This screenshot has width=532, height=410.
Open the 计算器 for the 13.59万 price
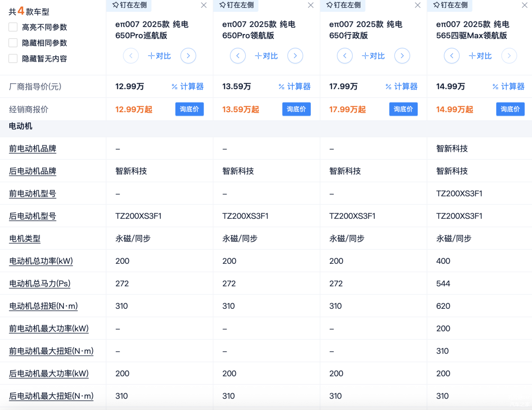pyautogui.click(x=294, y=87)
